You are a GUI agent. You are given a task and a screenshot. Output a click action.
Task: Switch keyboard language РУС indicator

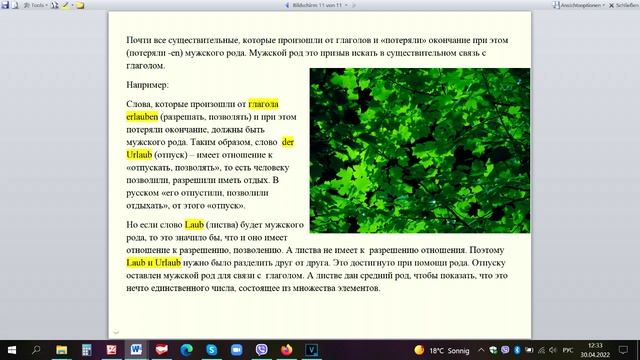[x=568, y=350]
